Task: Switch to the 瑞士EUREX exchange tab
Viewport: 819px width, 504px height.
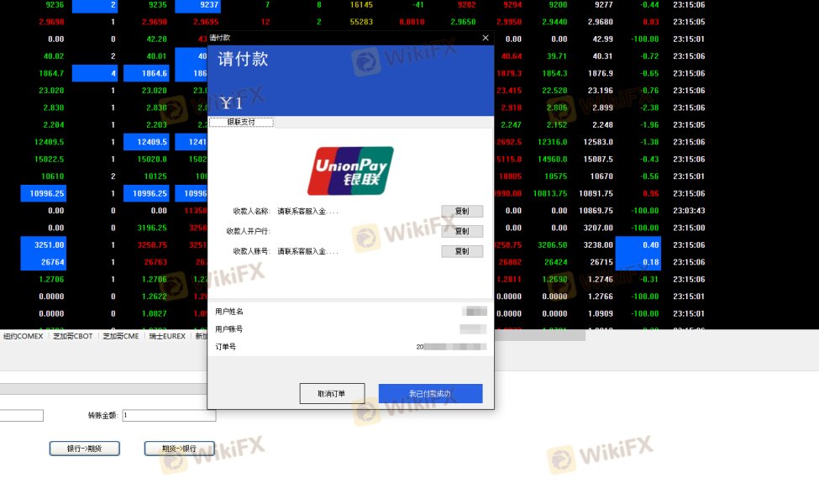Action: 167,336
